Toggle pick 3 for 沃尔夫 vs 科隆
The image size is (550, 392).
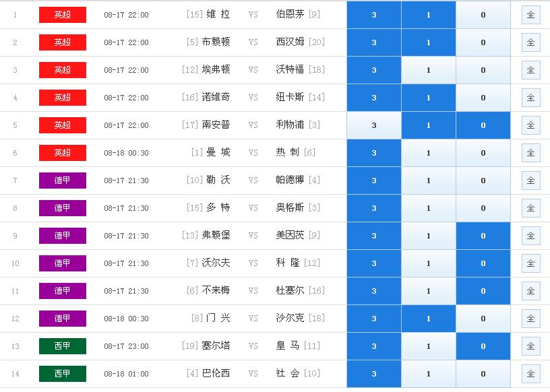click(x=374, y=263)
